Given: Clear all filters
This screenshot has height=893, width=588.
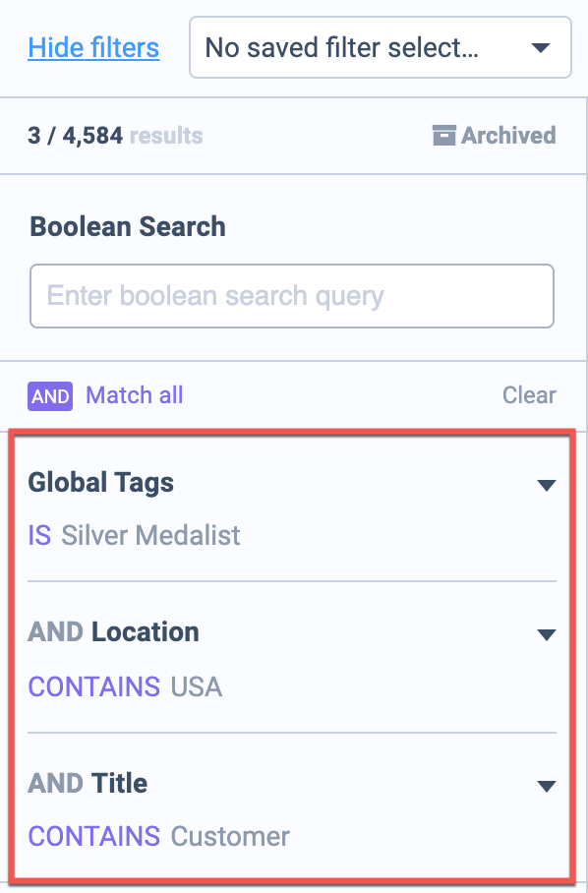Looking at the screenshot, I should [529, 394].
